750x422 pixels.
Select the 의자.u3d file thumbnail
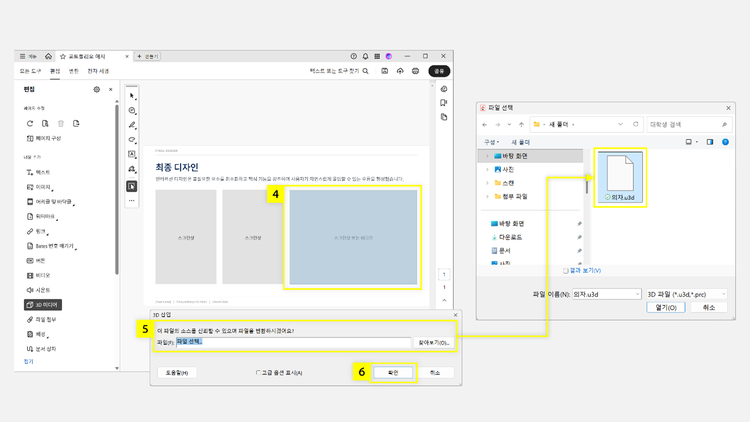(x=620, y=178)
